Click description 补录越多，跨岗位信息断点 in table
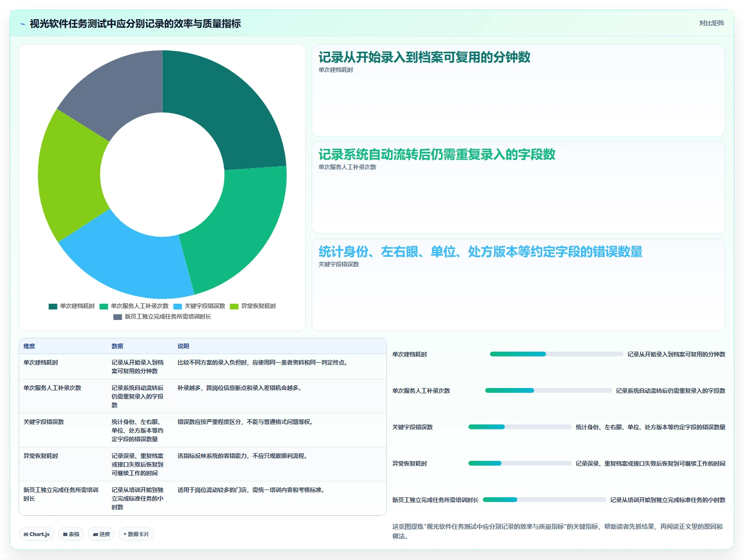The image size is (744, 560). click(x=239, y=388)
